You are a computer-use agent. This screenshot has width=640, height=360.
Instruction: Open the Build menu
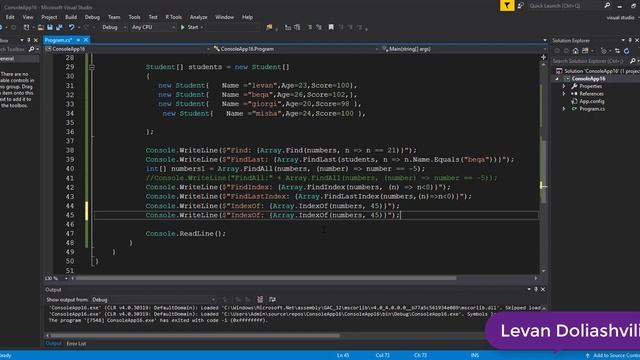pyautogui.click(x=71, y=17)
